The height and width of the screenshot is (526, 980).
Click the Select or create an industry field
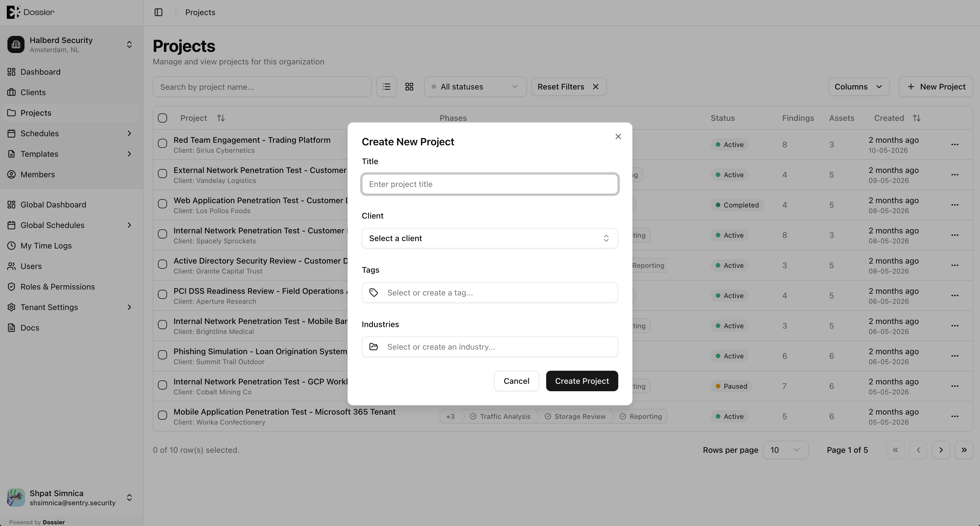click(x=490, y=347)
